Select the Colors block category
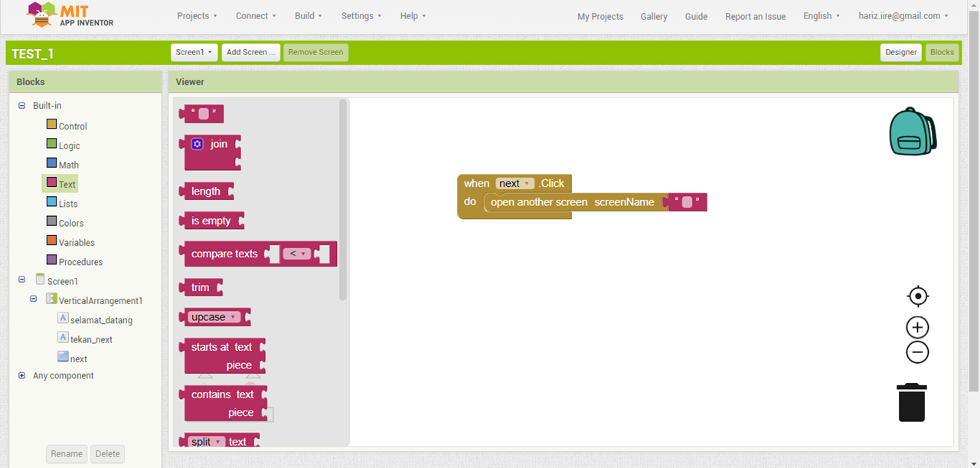Image resolution: width=980 pixels, height=468 pixels. [x=70, y=223]
